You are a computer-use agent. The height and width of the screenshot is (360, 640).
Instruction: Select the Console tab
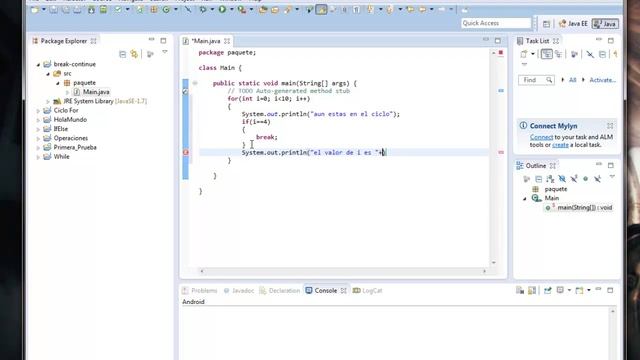[326, 291]
